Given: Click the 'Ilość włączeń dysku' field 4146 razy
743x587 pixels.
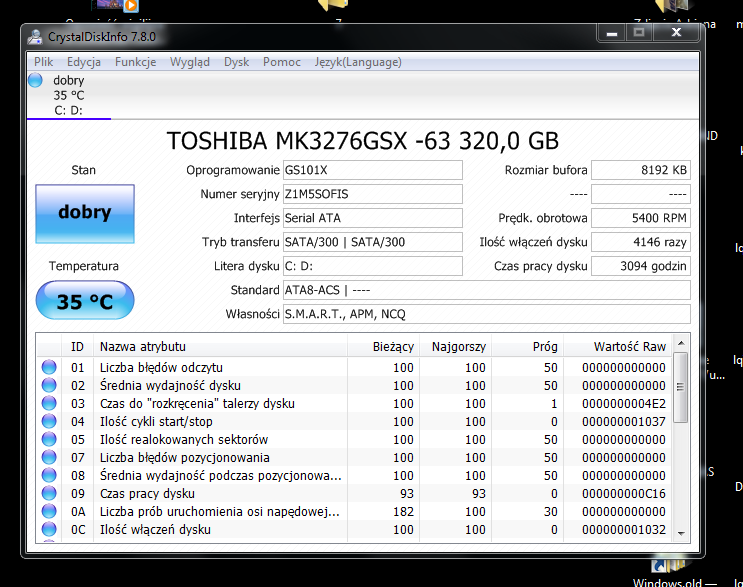Looking at the screenshot, I should tap(641, 242).
